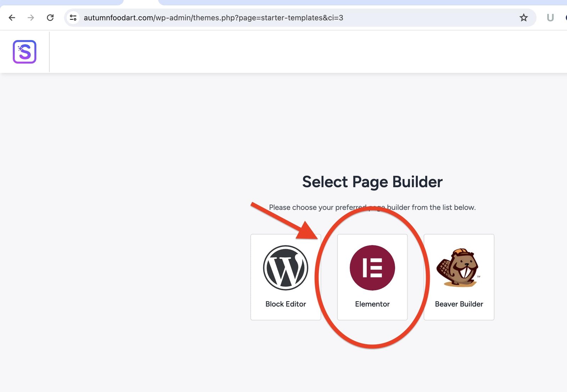Choose the Block Editor label
Viewport: 567px width, 392px height.
click(286, 304)
